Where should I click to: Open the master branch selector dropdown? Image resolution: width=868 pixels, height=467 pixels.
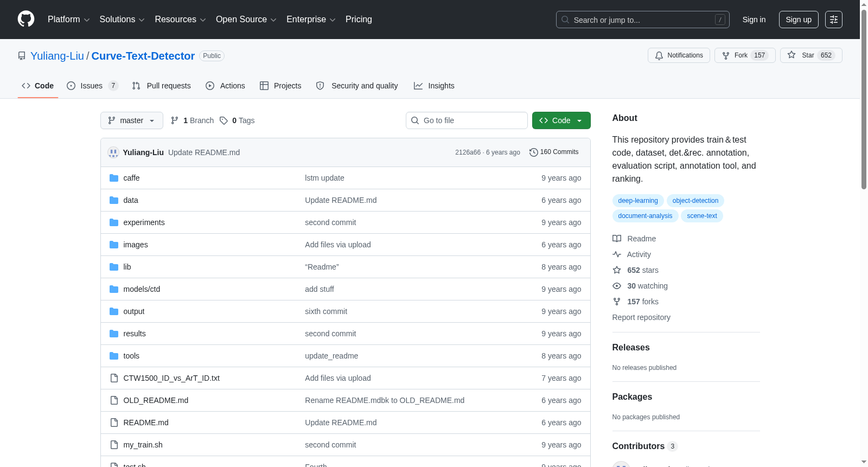click(x=132, y=120)
